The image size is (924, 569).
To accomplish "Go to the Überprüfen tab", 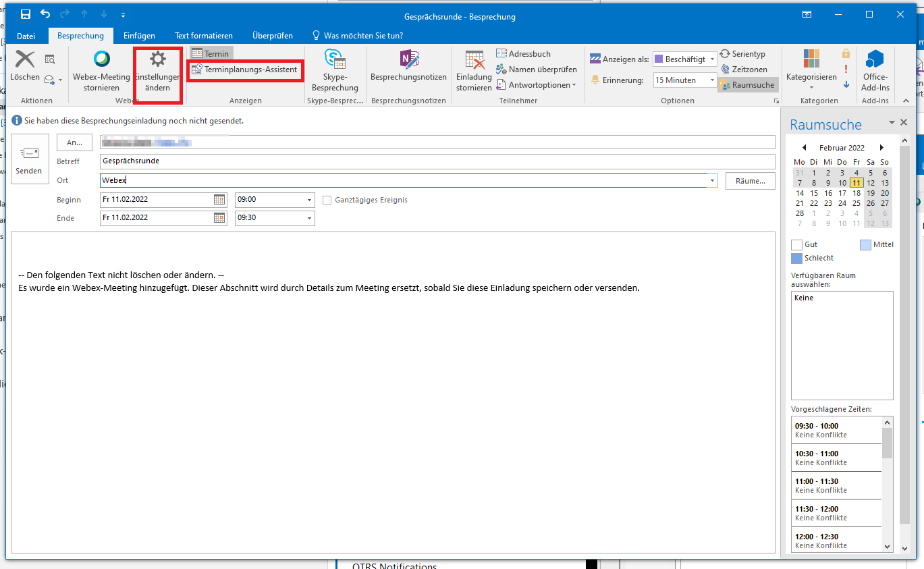I will tap(272, 36).
